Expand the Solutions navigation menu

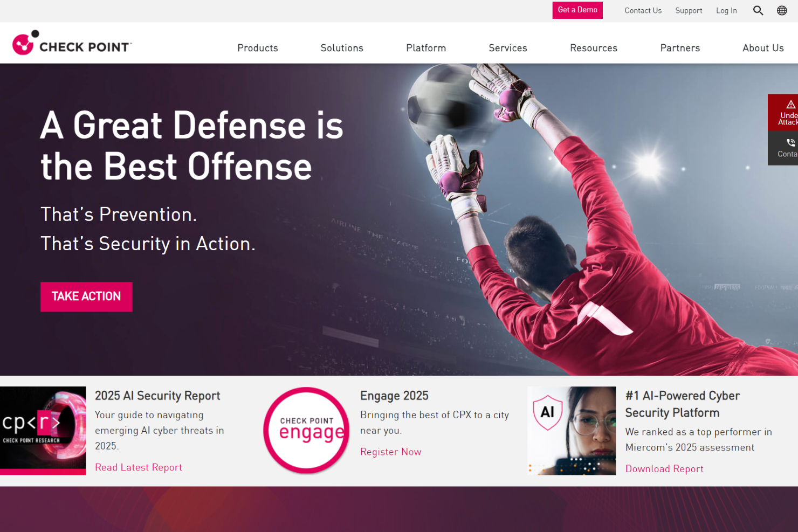[342, 48]
